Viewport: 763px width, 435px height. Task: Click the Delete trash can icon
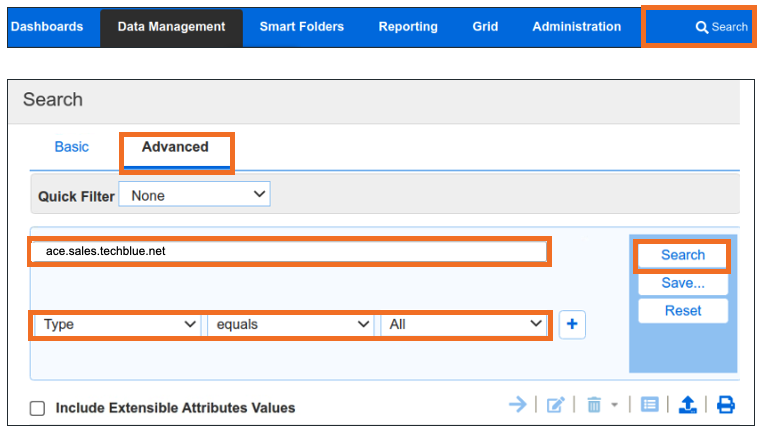[x=594, y=404]
